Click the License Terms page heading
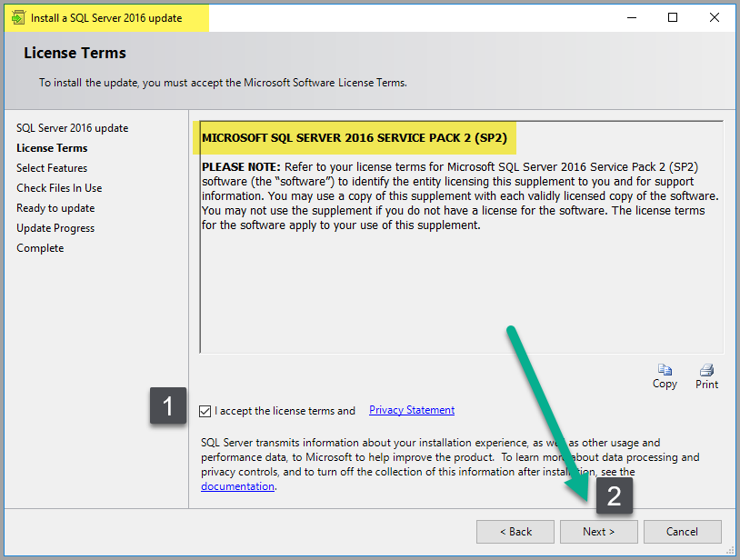 tap(75, 53)
